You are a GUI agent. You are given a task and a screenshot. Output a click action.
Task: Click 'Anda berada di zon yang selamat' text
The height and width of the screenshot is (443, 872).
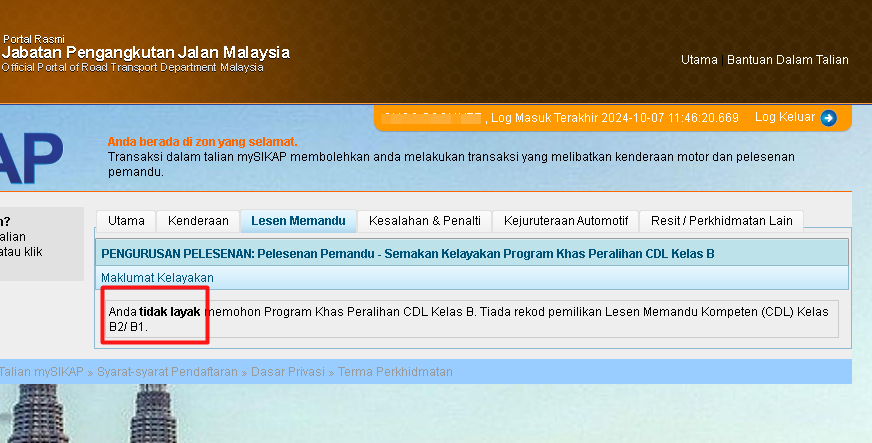(x=202, y=142)
